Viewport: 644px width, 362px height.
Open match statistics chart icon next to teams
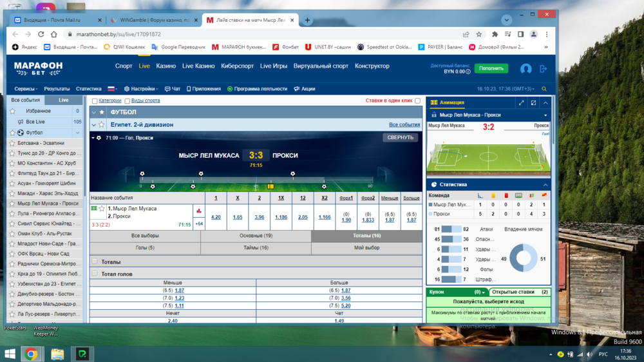tap(198, 211)
